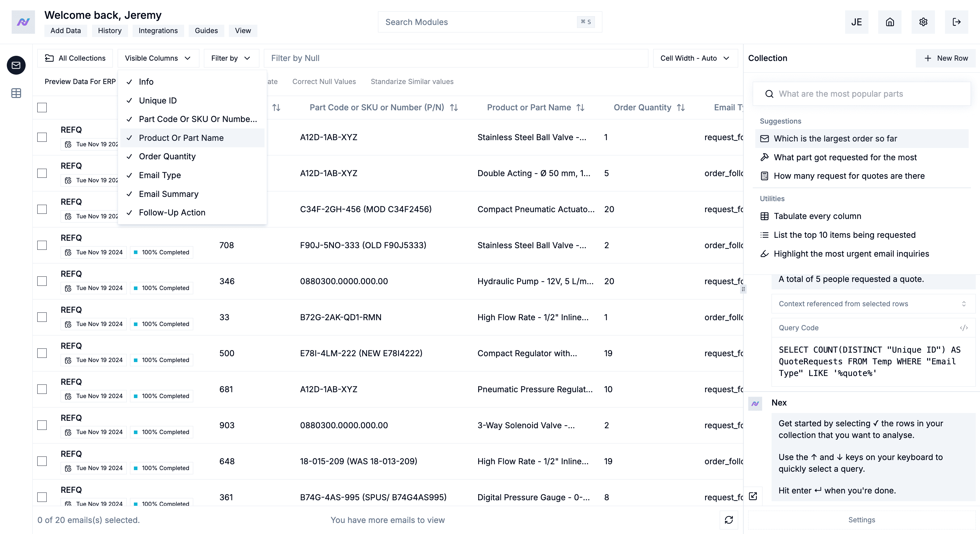Expand the Filter by dropdown
The width and height of the screenshot is (980, 534).
pos(231,58)
